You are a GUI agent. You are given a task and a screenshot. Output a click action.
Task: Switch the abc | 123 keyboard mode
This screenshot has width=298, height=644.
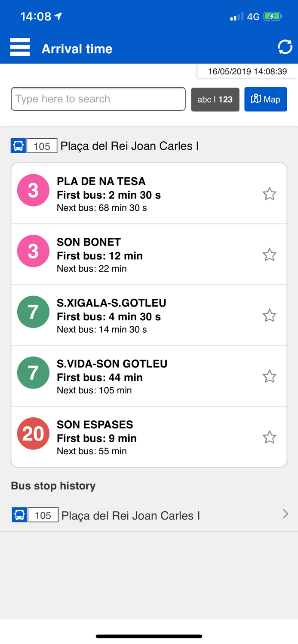(215, 99)
